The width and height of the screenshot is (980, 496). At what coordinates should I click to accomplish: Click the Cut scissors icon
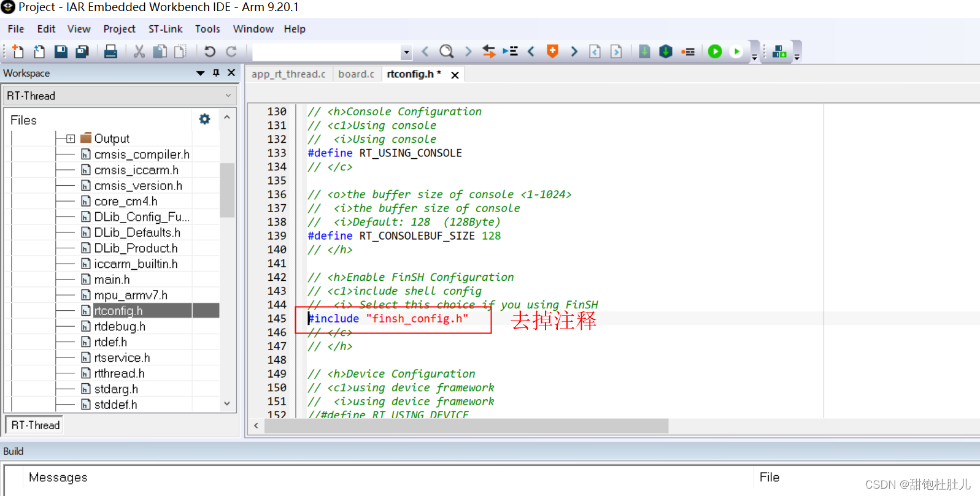coord(139,52)
